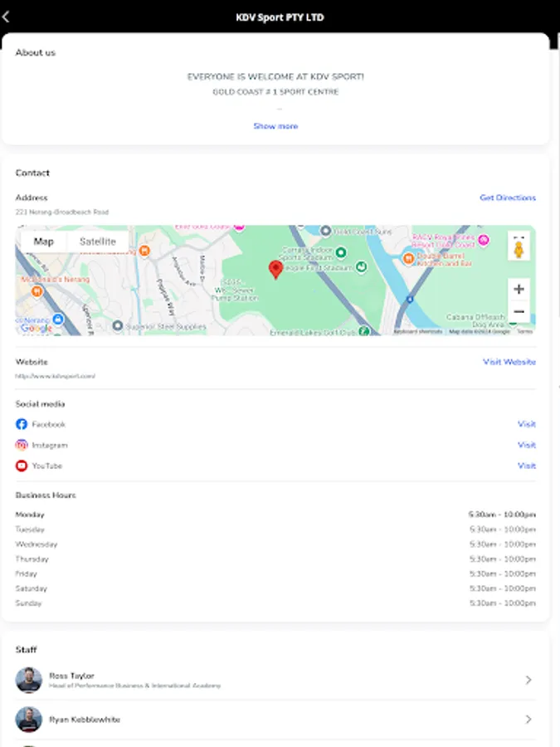Click the Ryan Kebblewhite name
Viewport: 560px width, 747px height.
point(85,720)
